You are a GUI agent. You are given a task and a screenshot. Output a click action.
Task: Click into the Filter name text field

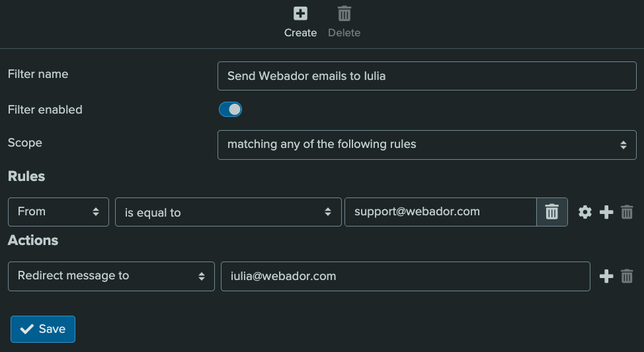[426, 76]
